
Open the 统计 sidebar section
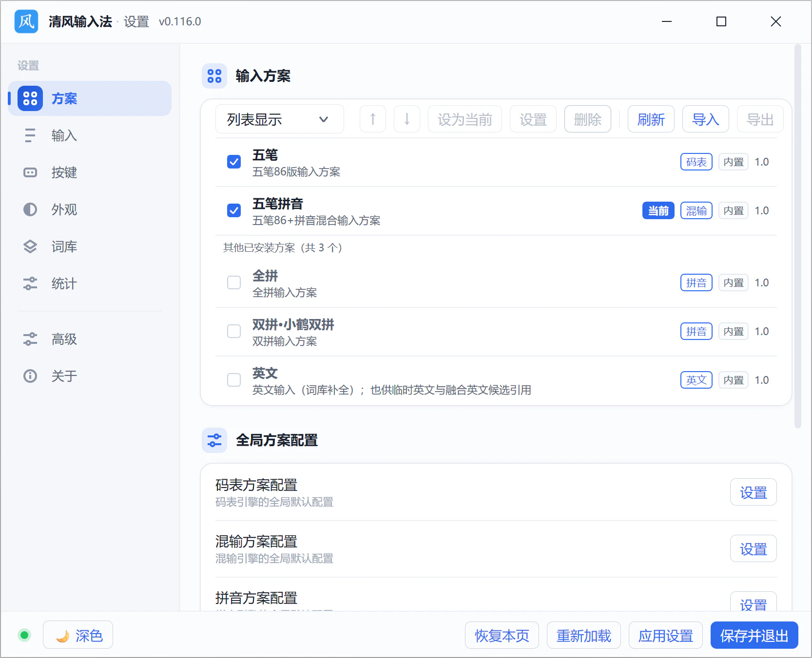(90, 283)
